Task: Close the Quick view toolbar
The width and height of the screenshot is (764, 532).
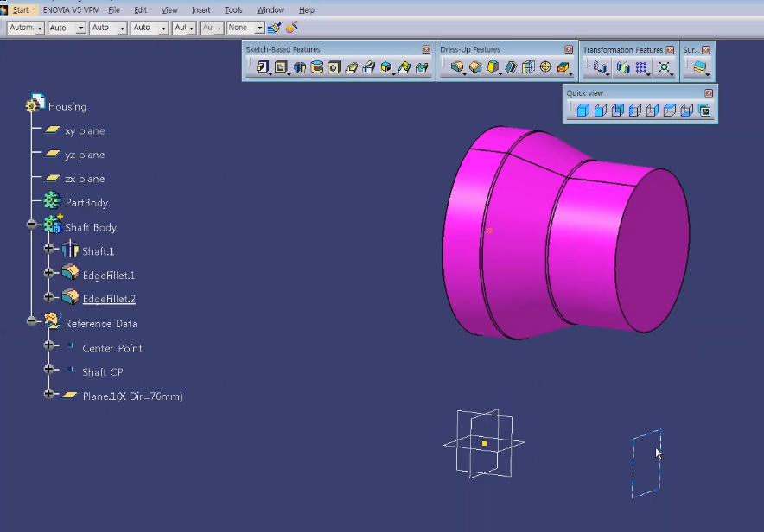Action: [709, 92]
